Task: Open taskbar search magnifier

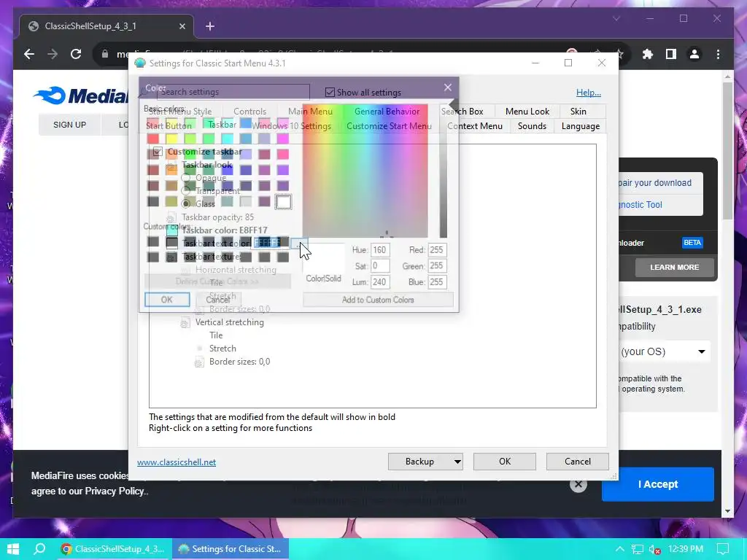Action: click(x=40, y=549)
